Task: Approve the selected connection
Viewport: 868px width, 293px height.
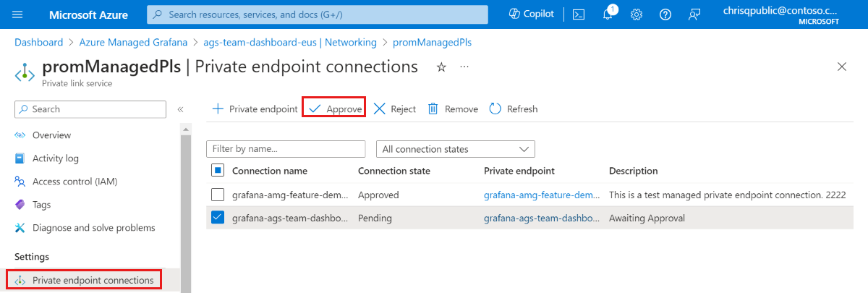Action: point(334,109)
